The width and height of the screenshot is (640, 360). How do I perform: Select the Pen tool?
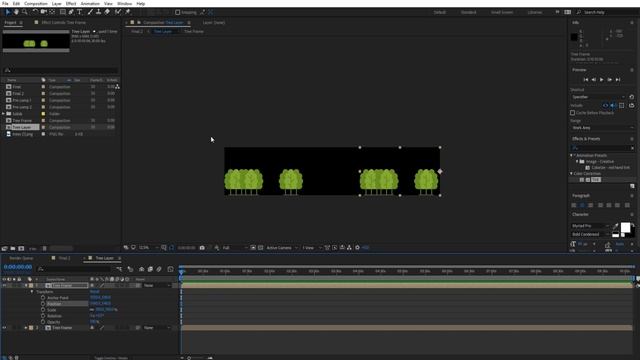tap(71, 12)
